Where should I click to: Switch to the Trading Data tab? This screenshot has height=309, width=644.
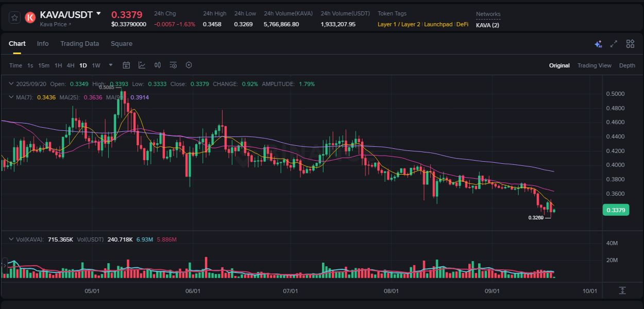tap(79, 44)
